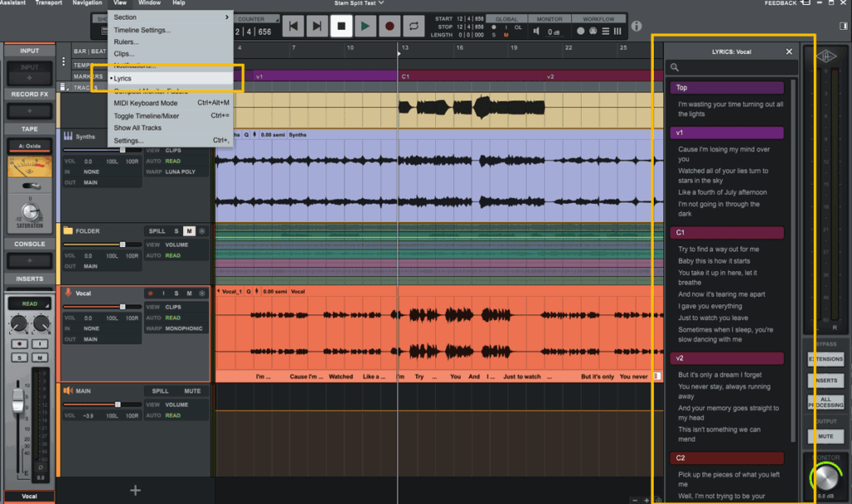Click the search magnifier in Lyrics panel
Image resolution: width=852 pixels, height=504 pixels.
point(674,67)
